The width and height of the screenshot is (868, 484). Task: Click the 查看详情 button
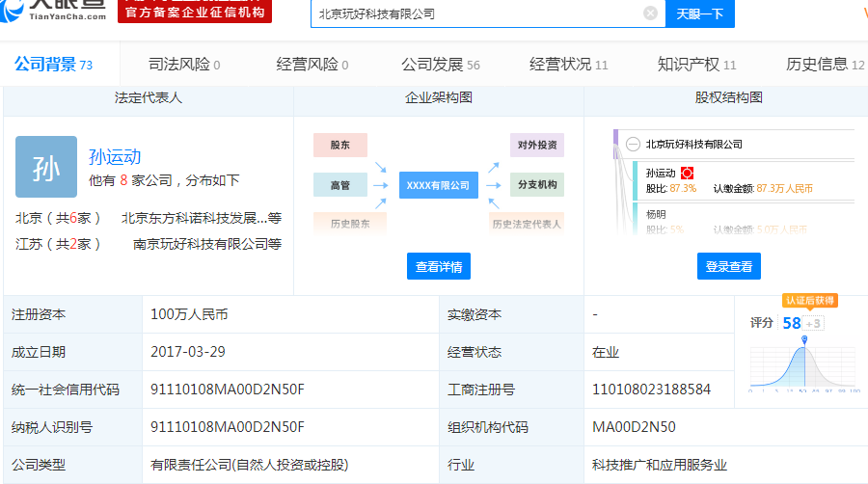point(439,266)
